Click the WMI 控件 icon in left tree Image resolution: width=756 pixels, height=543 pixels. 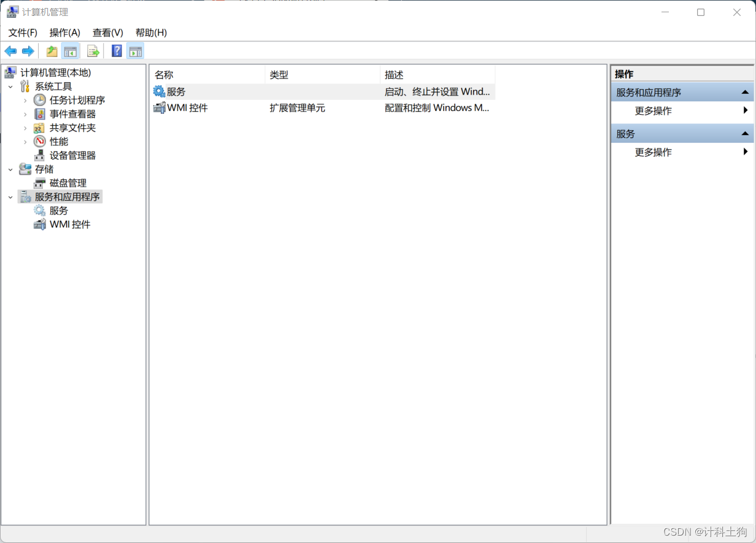39,225
